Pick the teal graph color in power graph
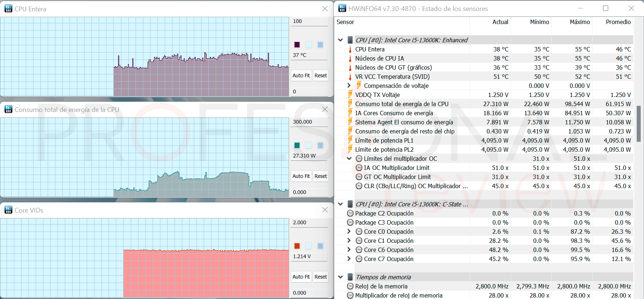644x299 pixels. coord(297,145)
